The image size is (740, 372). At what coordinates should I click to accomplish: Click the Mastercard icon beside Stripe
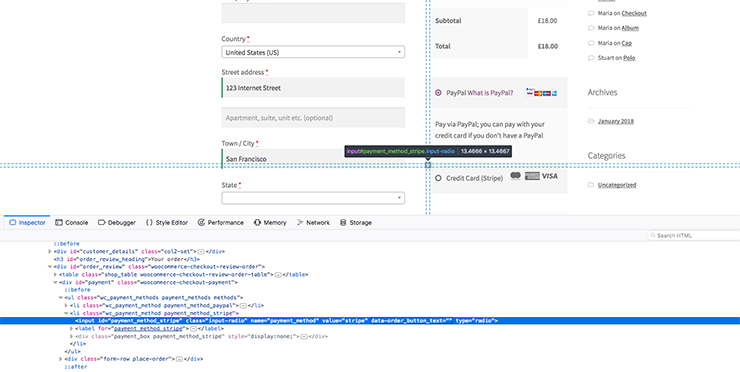pyautogui.click(x=515, y=176)
